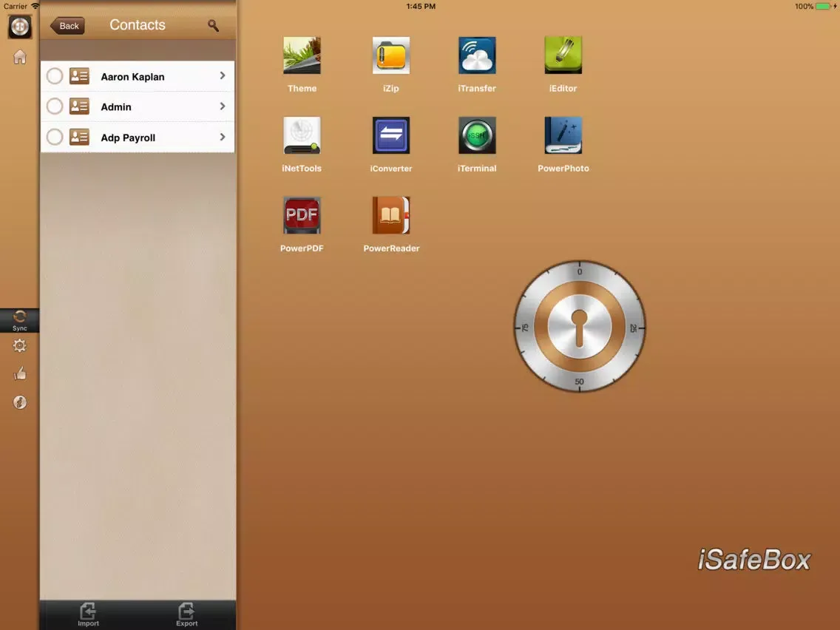The height and width of the screenshot is (630, 840).
Task: Launch the PowerReader app
Action: point(390,215)
